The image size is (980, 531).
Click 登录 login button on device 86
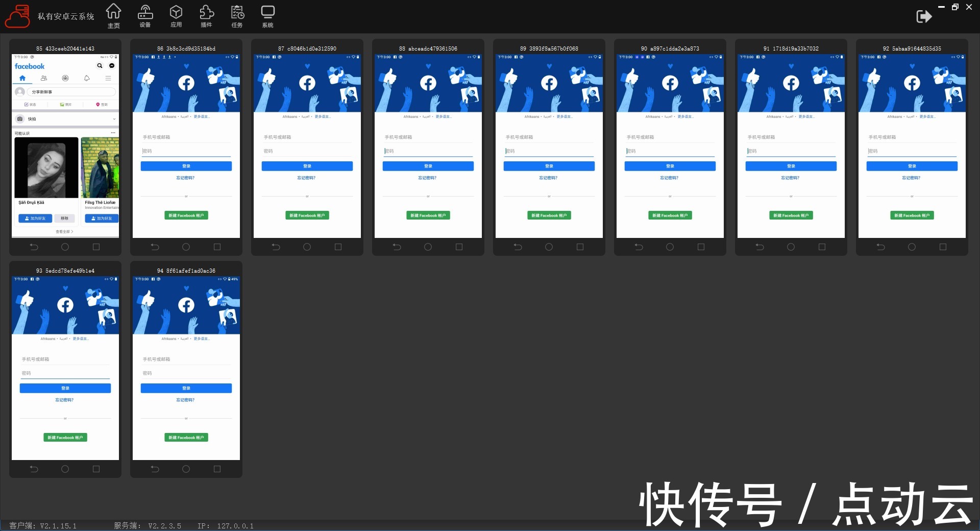coord(186,166)
